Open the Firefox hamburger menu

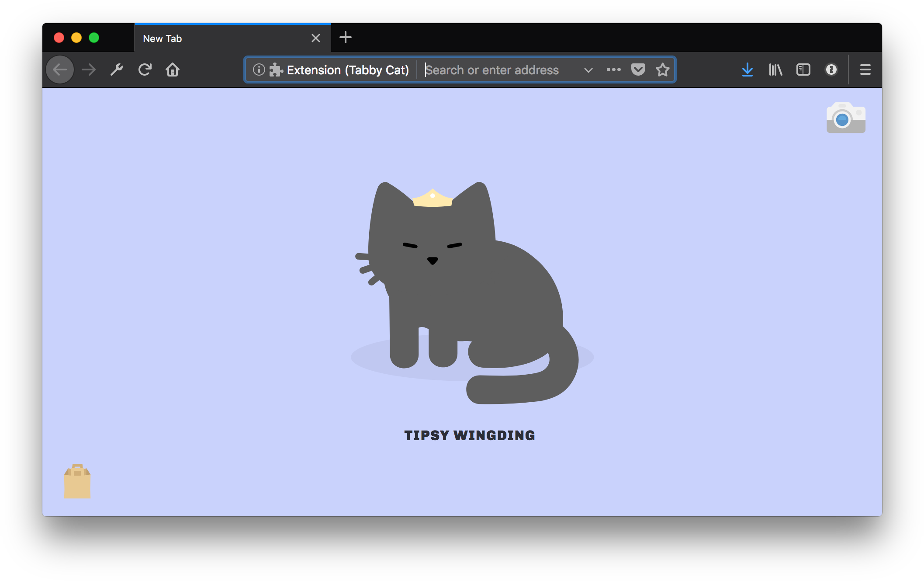(x=865, y=70)
